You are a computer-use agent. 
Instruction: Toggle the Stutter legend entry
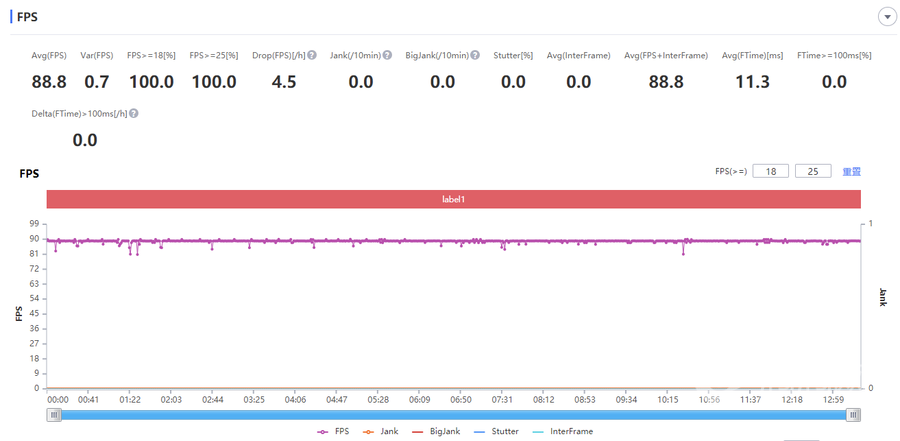[x=499, y=431]
